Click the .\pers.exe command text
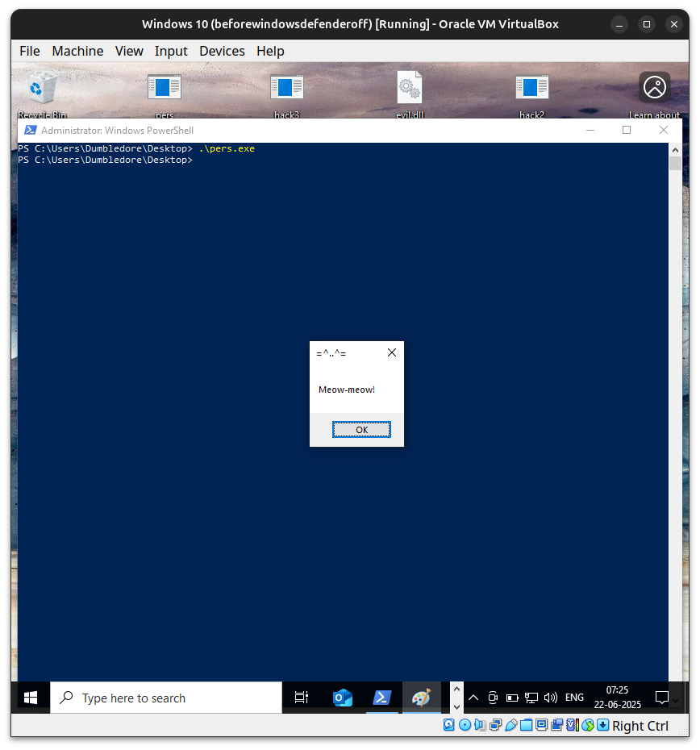Image resolution: width=700 pixels, height=750 pixels. (x=227, y=148)
